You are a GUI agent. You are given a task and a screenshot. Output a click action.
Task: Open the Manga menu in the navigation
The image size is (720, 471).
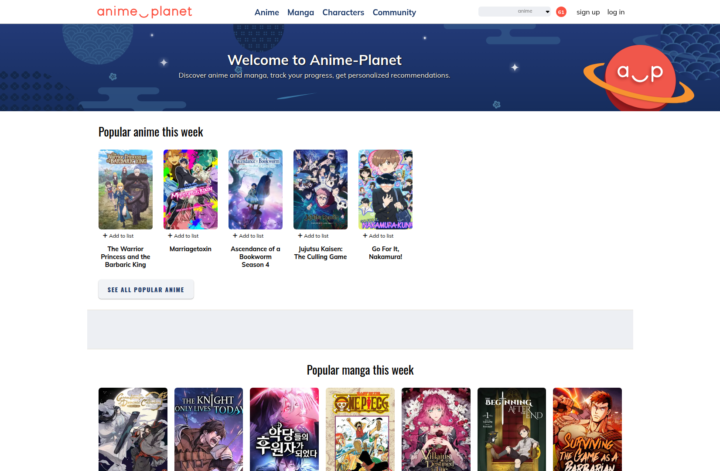coord(302,13)
